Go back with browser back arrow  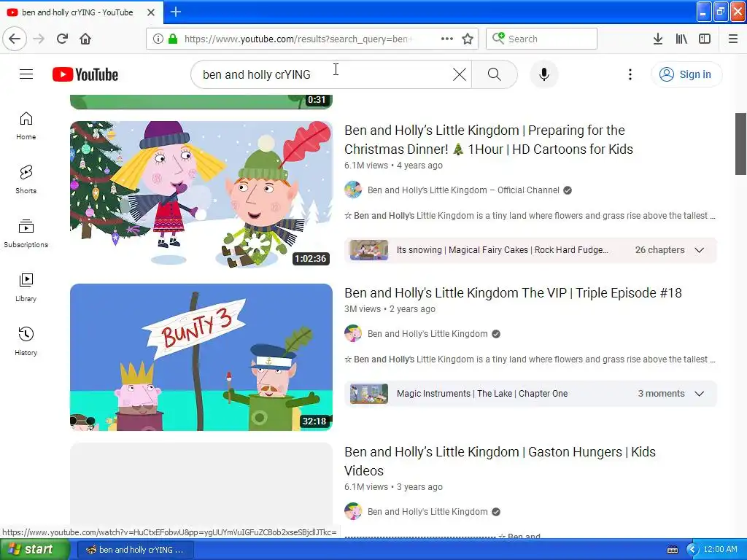coord(15,39)
